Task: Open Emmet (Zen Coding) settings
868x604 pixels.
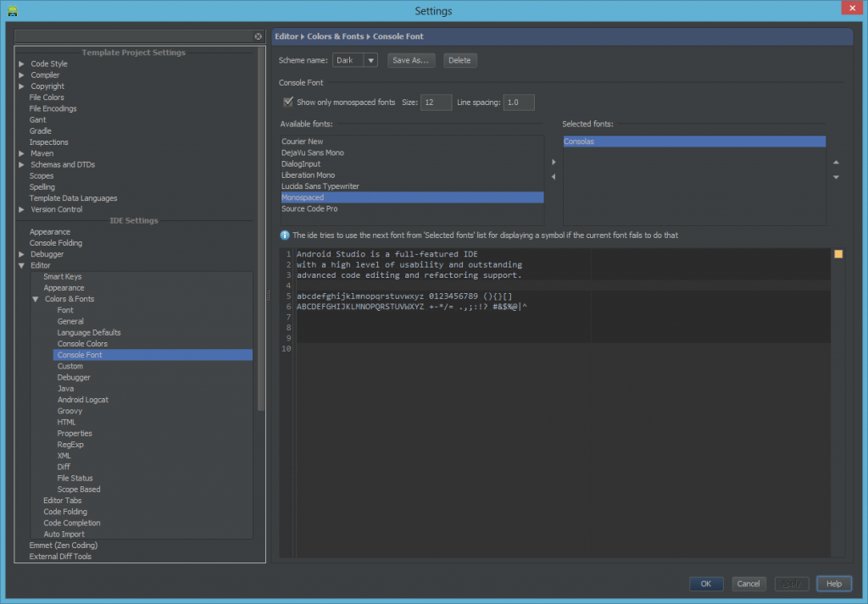Action: pos(64,546)
